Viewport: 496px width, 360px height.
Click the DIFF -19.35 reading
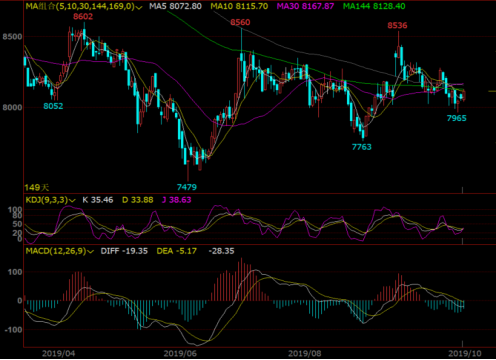[124, 251]
